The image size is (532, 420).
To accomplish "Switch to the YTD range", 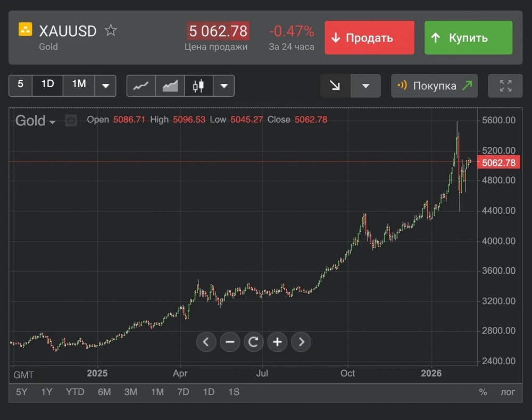I will point(75,392).
